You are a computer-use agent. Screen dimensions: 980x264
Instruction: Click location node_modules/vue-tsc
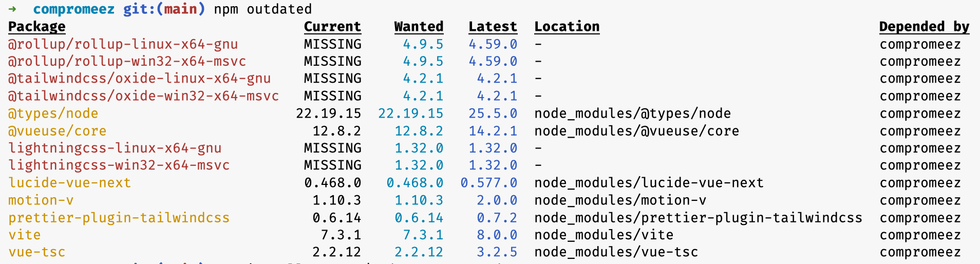(x=616, y=252)
